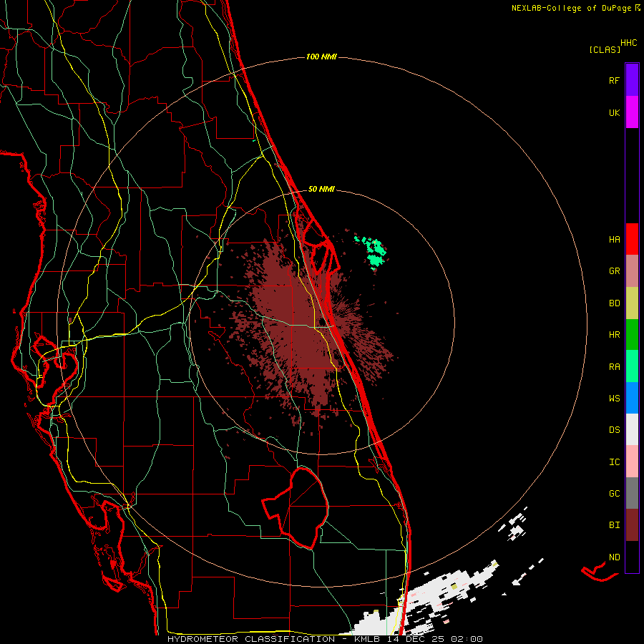The image size is (644, 644).
Task: Click the magenta UK legend swatch
Action: click(632, 112)
